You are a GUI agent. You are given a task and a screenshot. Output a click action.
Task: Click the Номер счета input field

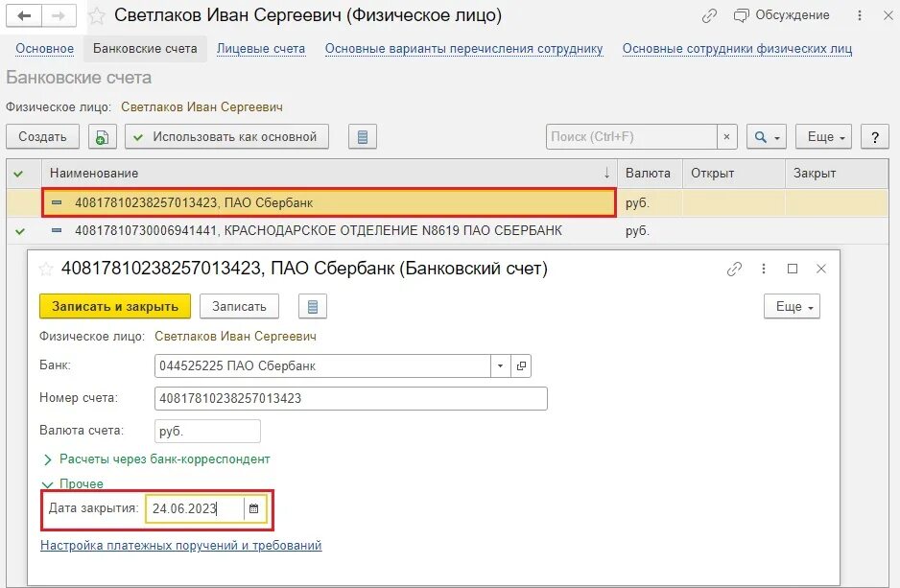(x=351, y=398)
